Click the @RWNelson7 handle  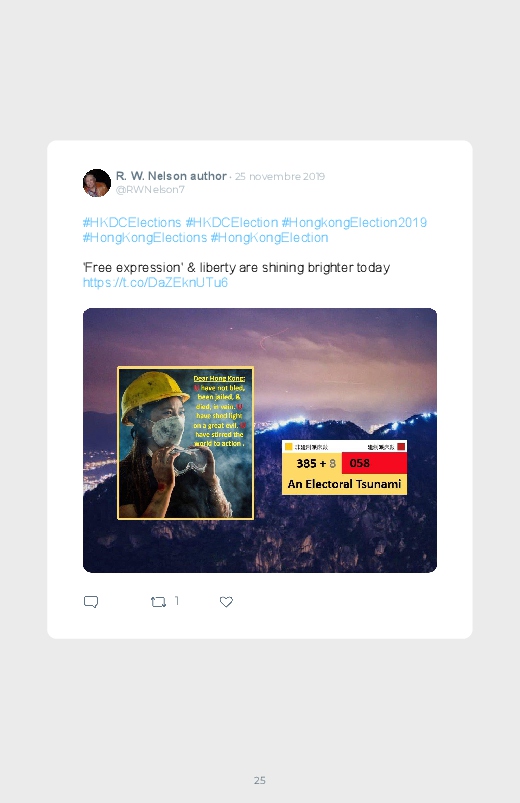pos(150,189)
